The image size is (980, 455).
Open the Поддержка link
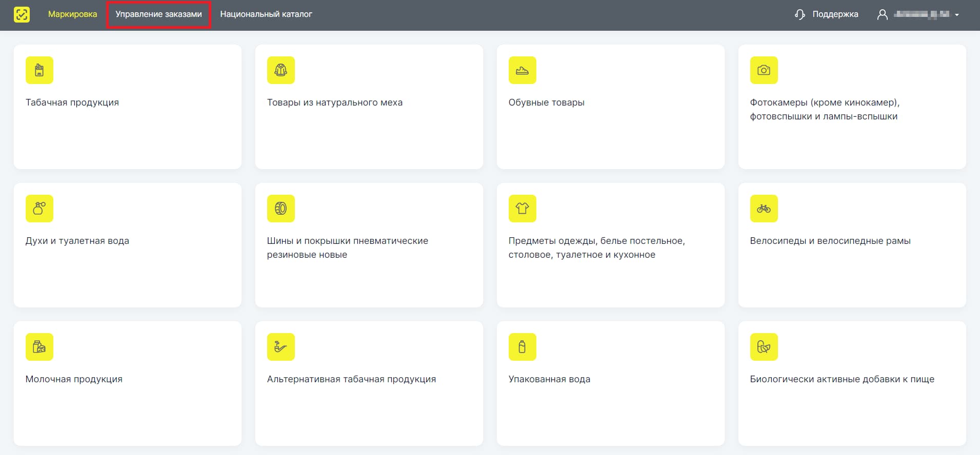coord(835,14)
